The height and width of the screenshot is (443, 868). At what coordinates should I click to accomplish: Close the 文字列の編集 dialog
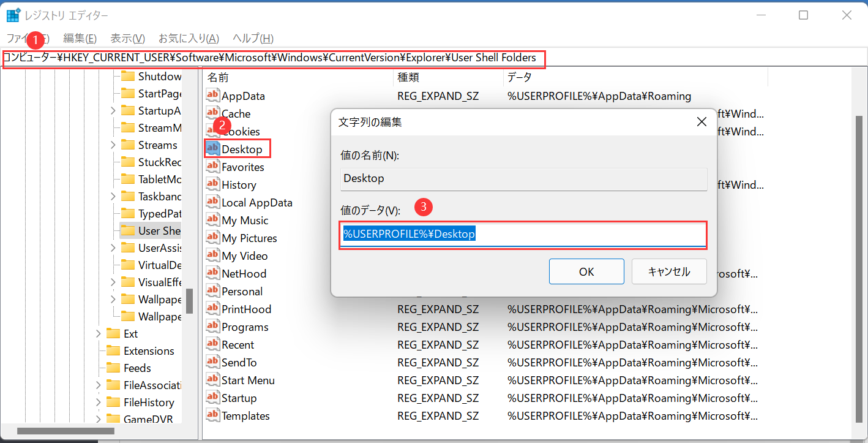pos(702,122)
